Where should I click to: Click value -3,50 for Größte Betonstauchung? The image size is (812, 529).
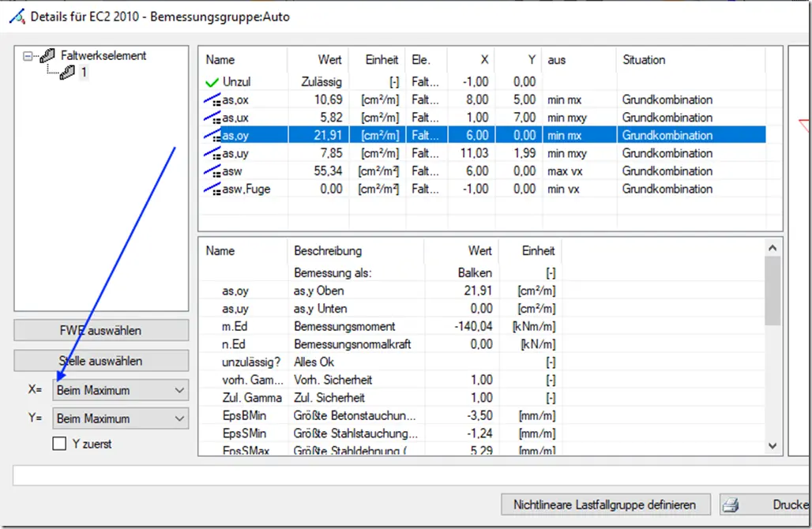(x=479, y=415)
